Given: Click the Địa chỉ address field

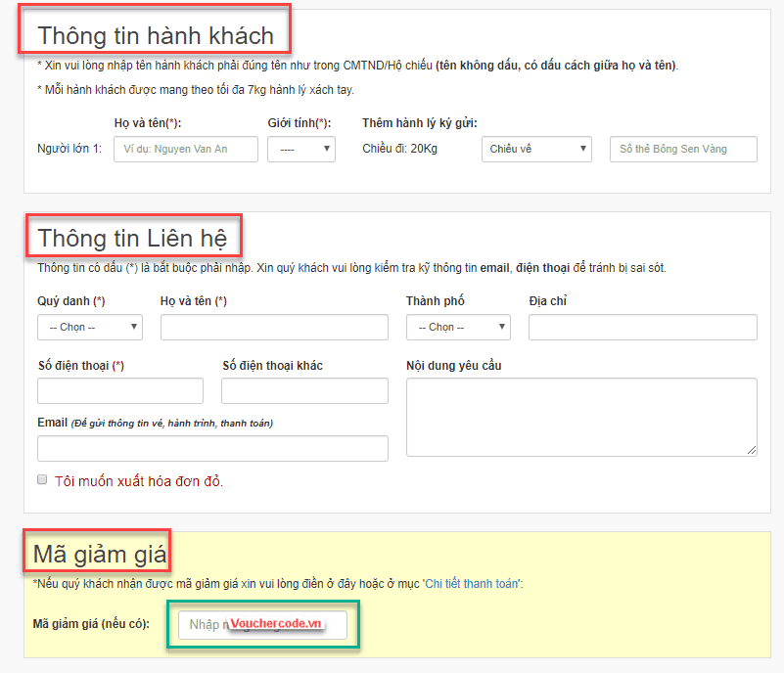Looking at the screenshot, I should point(642,327).
